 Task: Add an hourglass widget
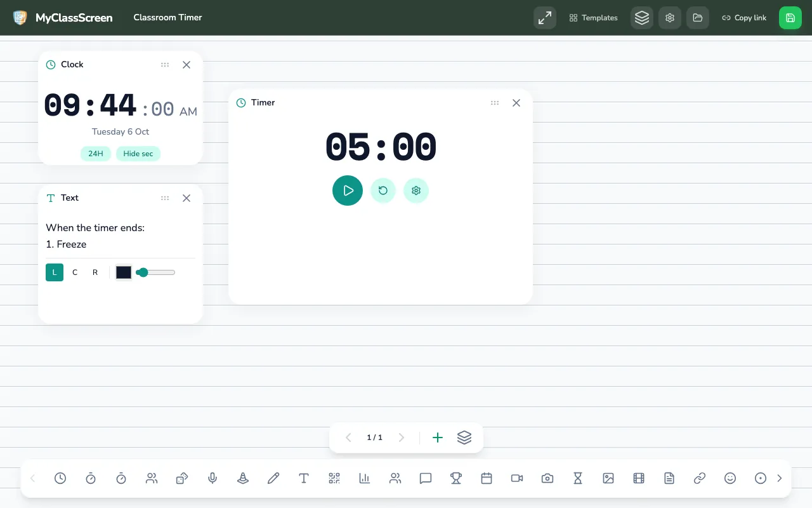coord(578,478)
